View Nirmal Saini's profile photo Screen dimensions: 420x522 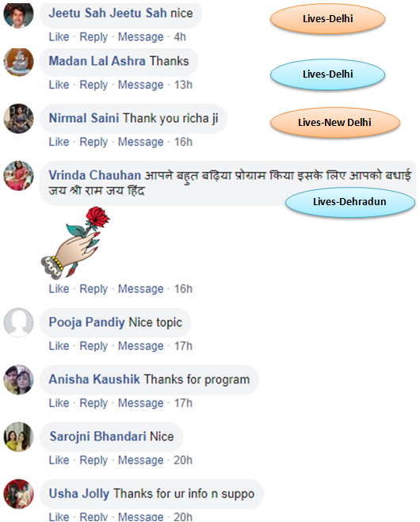pos(18,119)
